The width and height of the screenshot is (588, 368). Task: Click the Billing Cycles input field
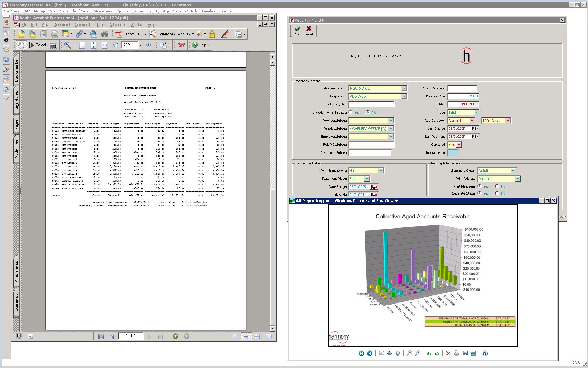pyautogui.click(x=371, y=104)
